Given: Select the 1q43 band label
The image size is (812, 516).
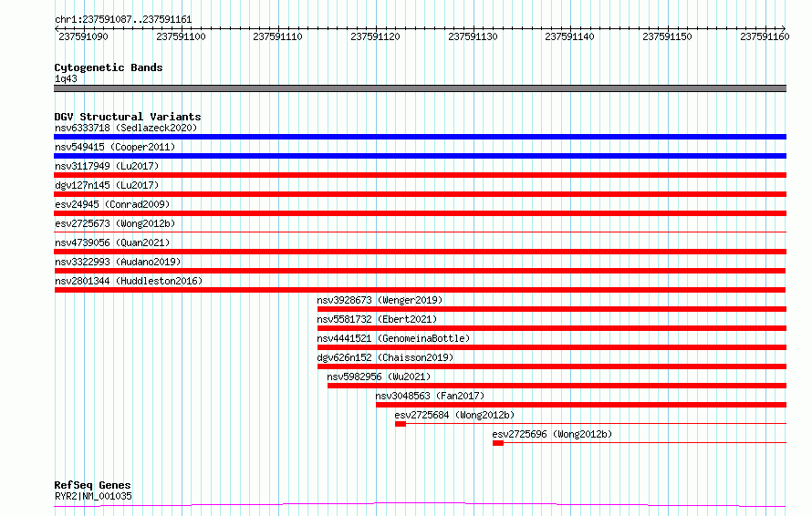Looking at the screenshot, I should [66, 78].
